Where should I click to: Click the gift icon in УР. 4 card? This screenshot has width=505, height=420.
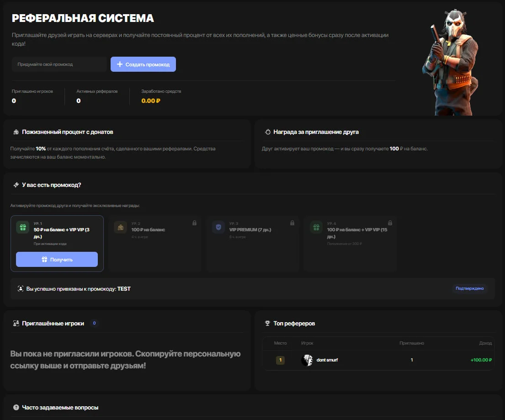pyautogui.click(x=316, y=228)
